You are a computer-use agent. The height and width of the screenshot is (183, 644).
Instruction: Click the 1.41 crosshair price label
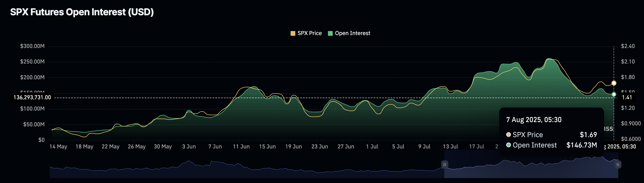pos(627,97)
